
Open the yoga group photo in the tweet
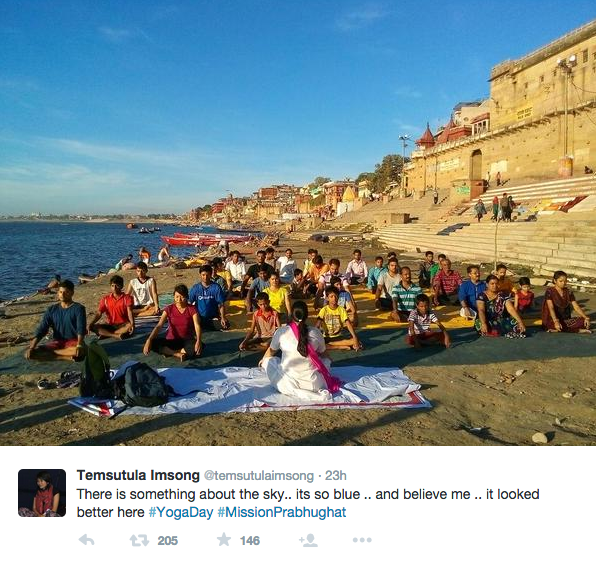[298, 223]
